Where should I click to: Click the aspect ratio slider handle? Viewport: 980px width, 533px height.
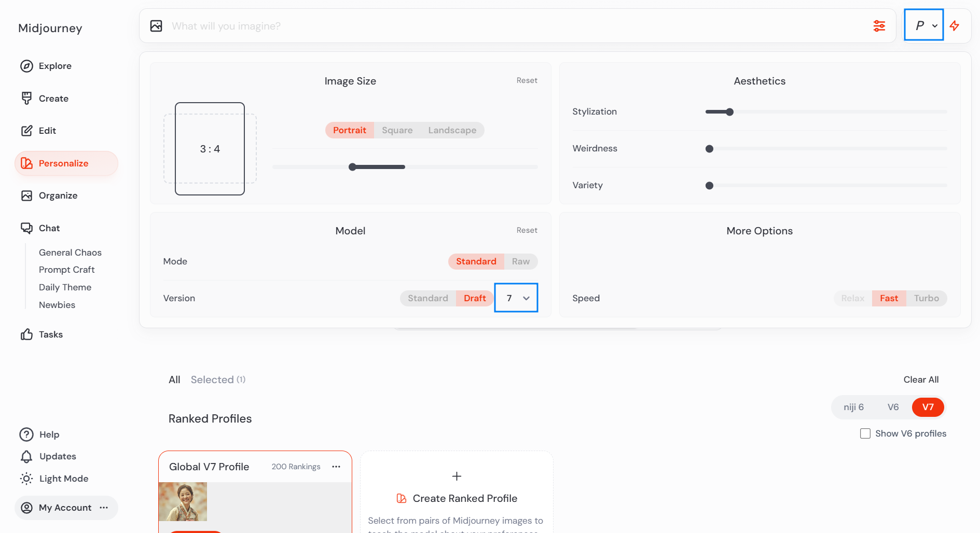pos(352,167)
